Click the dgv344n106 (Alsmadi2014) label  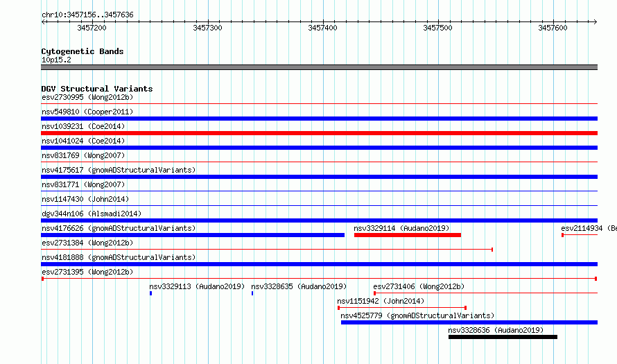(x=92, y=214)
